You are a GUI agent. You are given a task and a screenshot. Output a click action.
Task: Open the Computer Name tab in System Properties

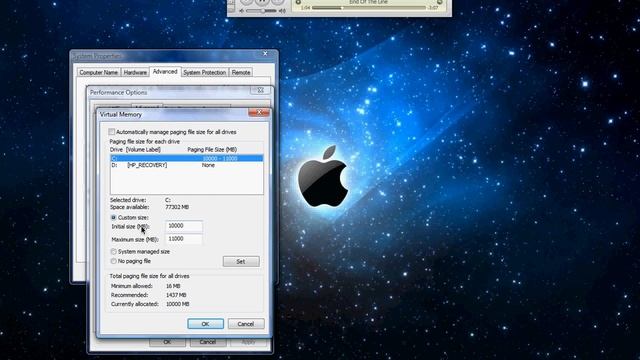(x=99, y=72)
